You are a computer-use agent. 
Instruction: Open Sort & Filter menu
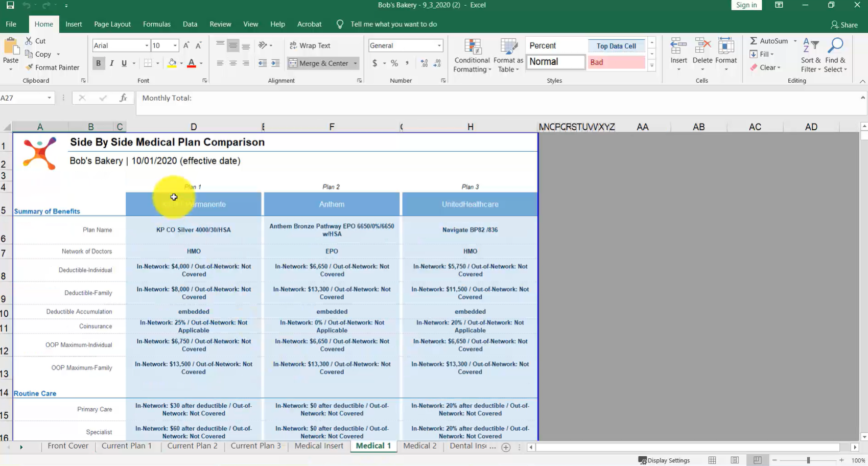[811, 55]
